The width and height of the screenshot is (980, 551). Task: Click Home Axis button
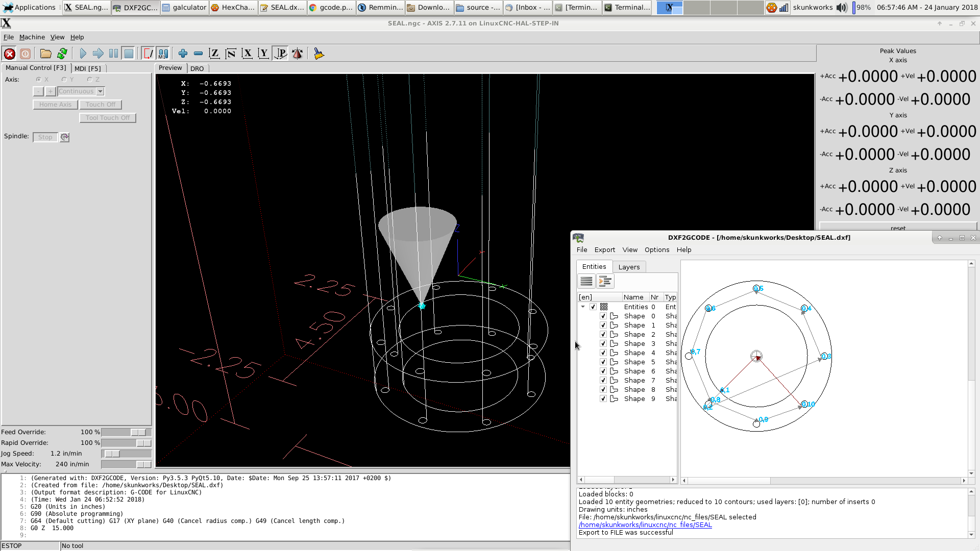point(55,105)
